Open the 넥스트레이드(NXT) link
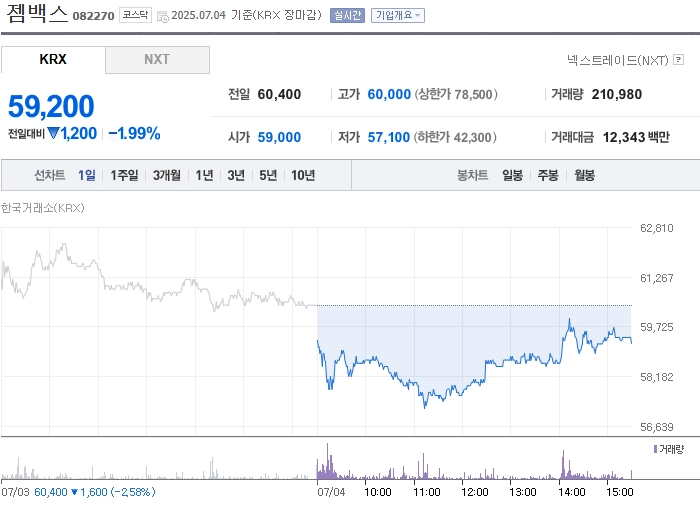 tap(617, 60)
